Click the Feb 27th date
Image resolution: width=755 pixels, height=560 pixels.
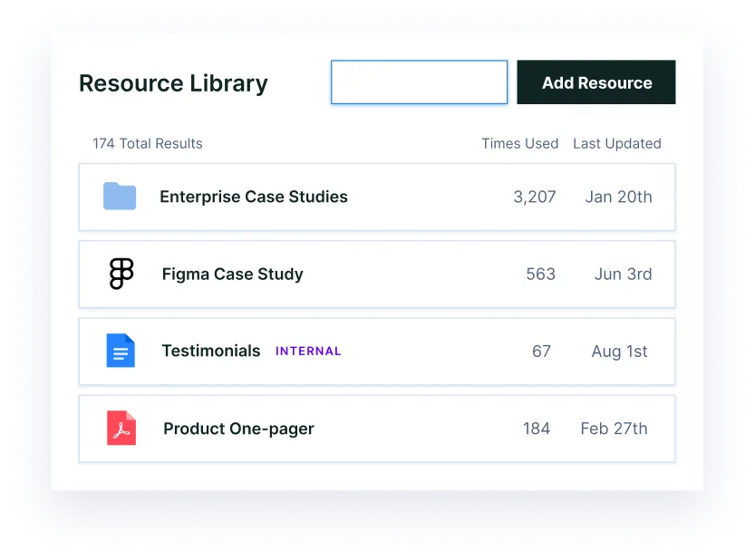614,429
